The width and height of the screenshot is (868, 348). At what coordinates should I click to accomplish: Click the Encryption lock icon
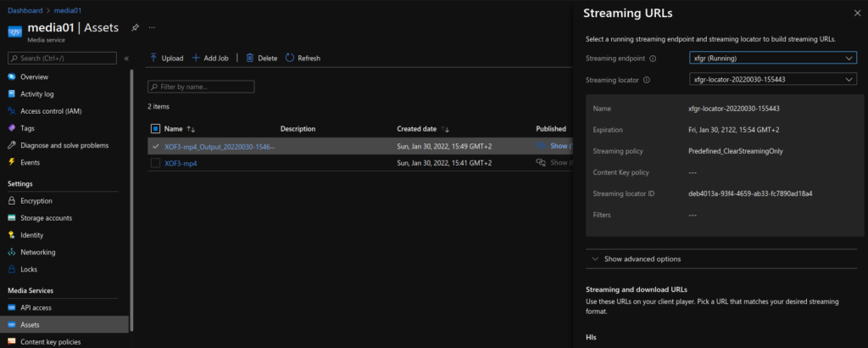[x=12, y=201]
